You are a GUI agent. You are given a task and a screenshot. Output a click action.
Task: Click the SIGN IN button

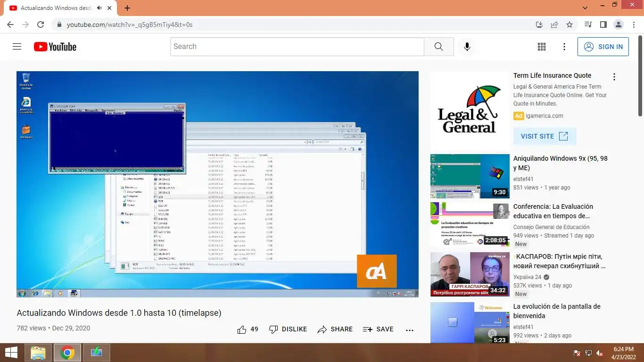click(603, 47)
